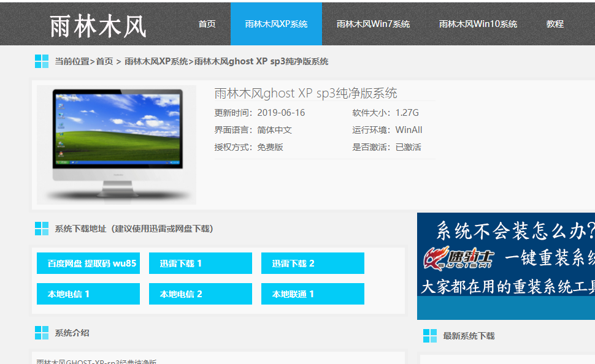Select the 已激活 activation value
Viewport: 595px width, 364px height.
[x=409, y=147]
